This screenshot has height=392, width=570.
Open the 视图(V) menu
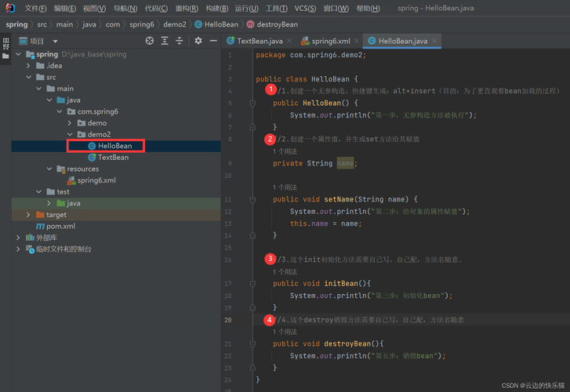pyautogui.click(x=94, y=8)
